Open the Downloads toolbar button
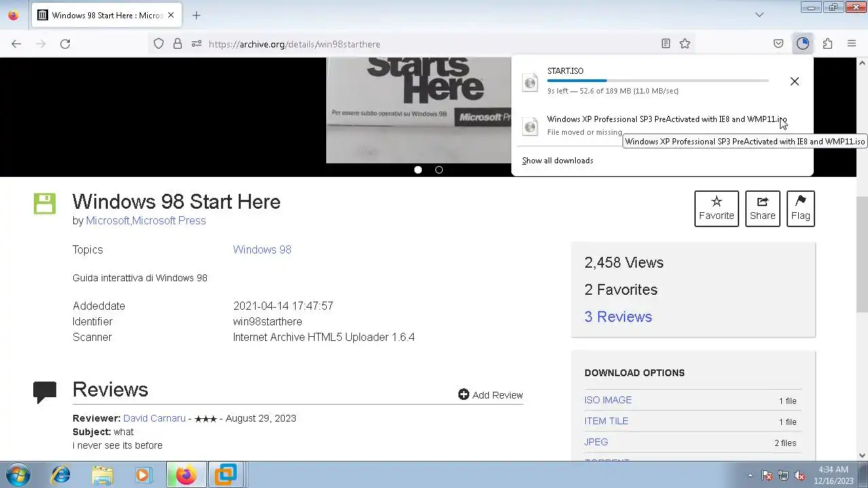Viewport: 868px width, 488px height. [x=803, y=43]
